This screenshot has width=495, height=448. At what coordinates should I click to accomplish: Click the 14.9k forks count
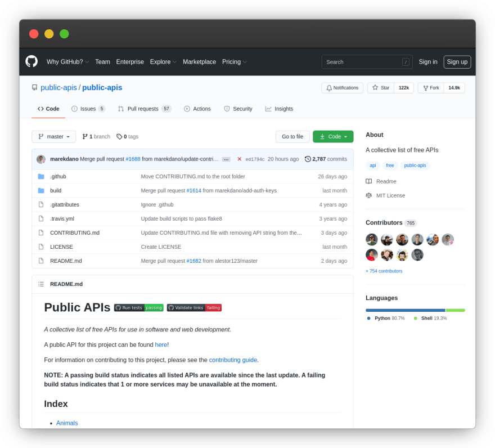454,88
